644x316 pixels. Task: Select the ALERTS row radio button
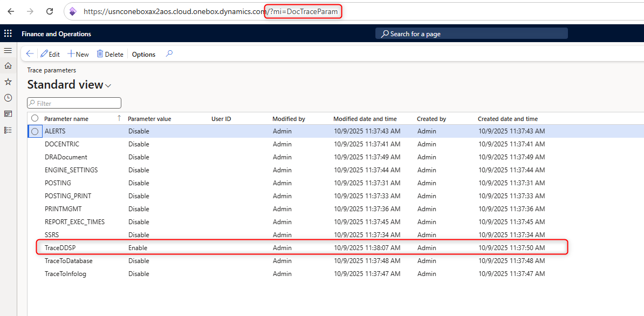tap(35, 131)
